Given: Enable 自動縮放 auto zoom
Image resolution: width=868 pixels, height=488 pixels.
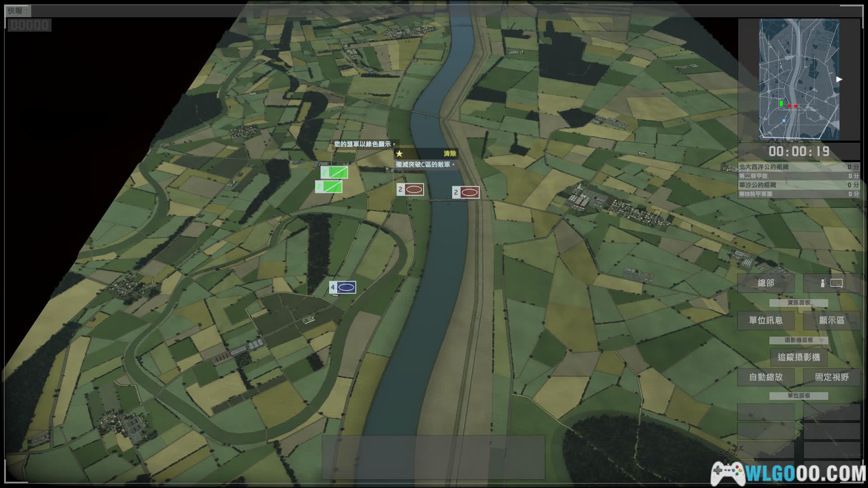Looking at the screenshot, I should pyautogui.click(x=766, y=377).
